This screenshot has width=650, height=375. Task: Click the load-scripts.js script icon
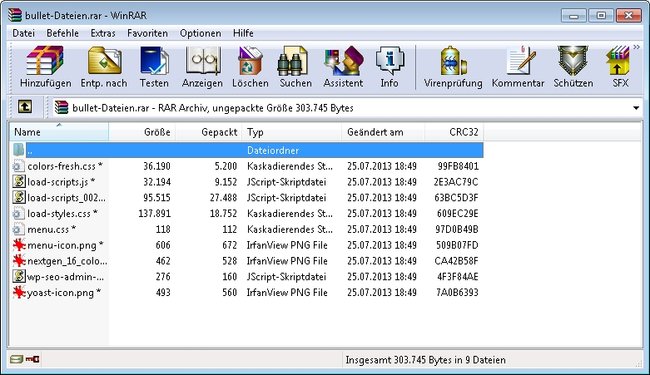(x=18, y=181)
